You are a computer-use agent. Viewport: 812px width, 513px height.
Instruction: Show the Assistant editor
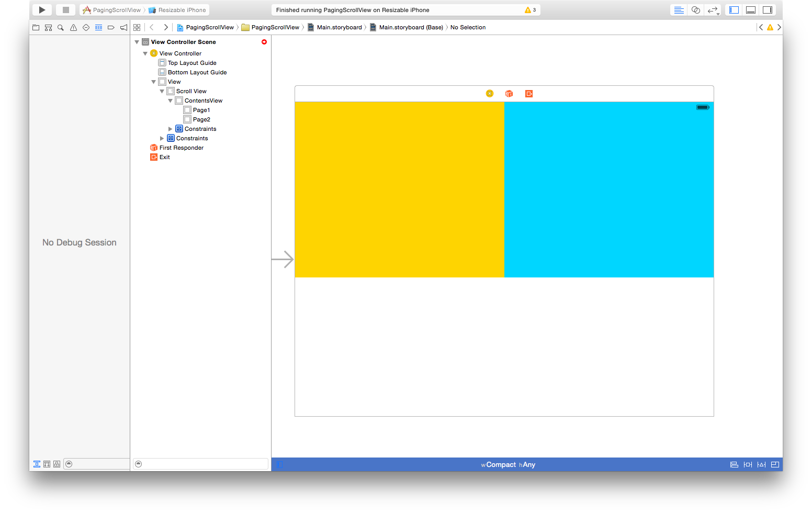[x=695, y=10]
